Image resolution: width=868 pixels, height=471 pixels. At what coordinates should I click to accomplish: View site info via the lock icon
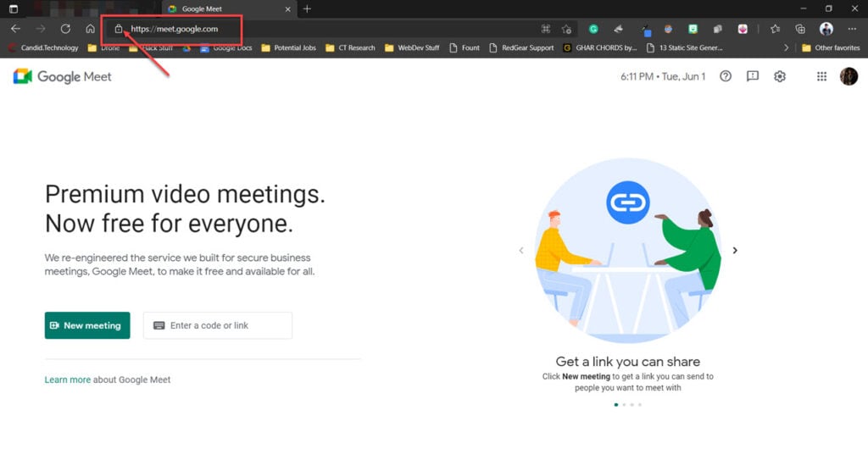click(119, 29)
